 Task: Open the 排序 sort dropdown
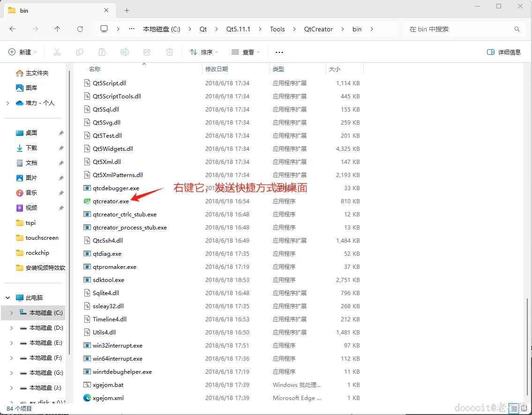[203, 52]
